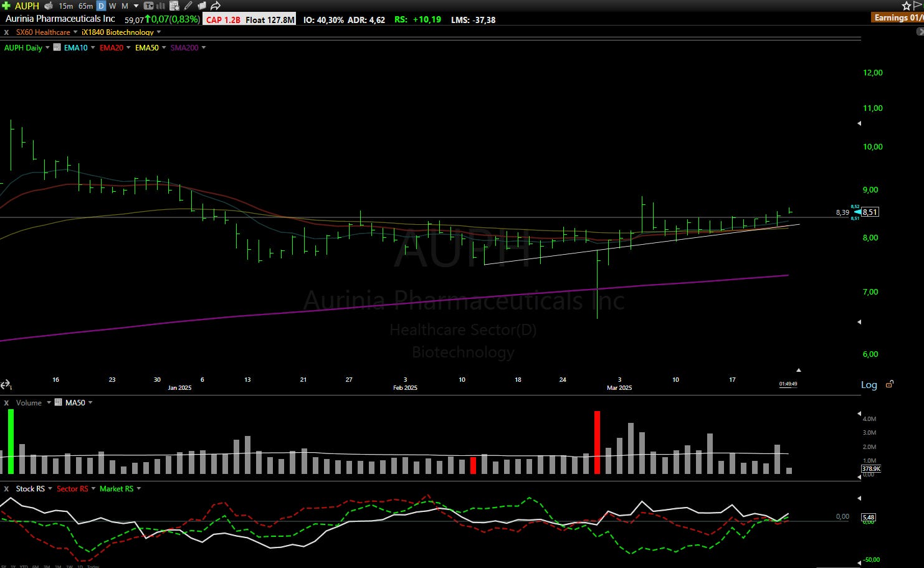Click the EMA10 indicator label
Screen dimensions: 924x568
tap(76, 47)
